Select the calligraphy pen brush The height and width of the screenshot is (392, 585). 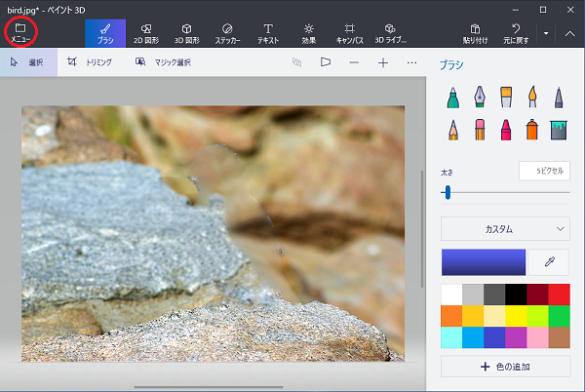point(480,98)
